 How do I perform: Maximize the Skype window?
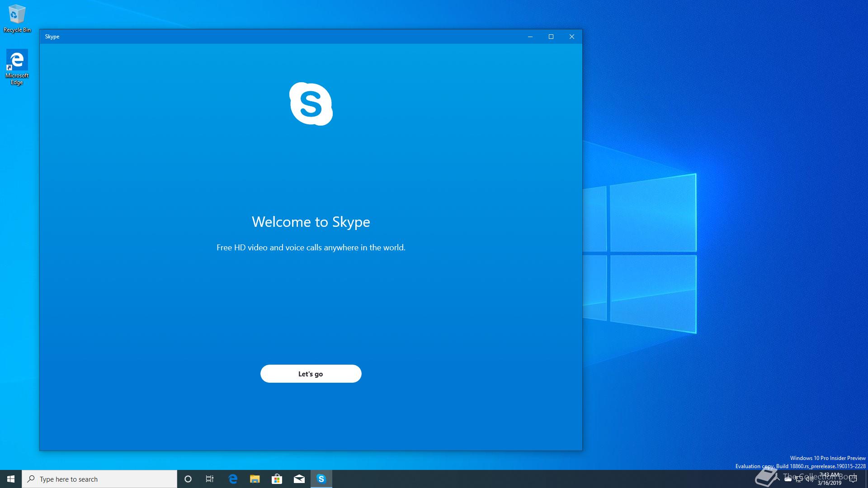coord(551,37)
